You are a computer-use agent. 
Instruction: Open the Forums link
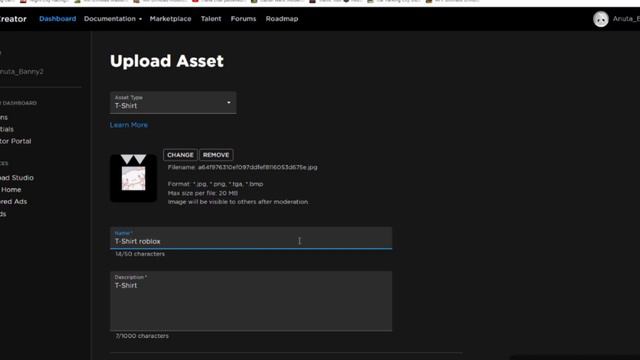click(243, 19)
